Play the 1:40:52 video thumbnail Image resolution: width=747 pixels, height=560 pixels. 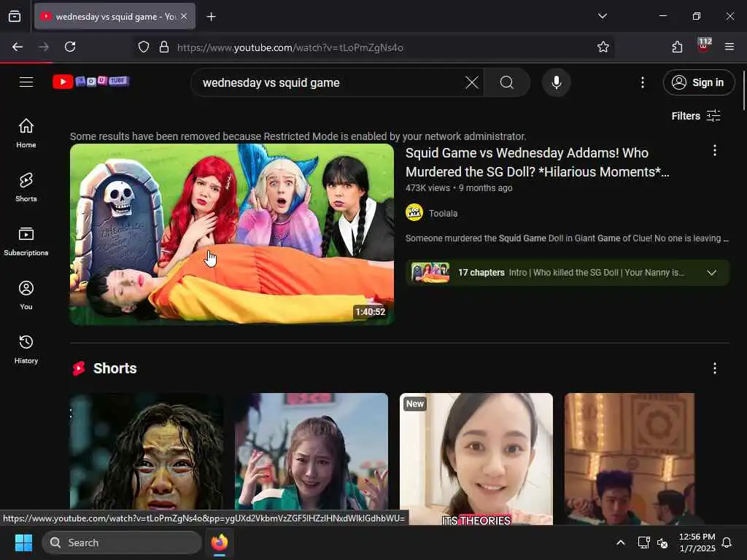232,234
